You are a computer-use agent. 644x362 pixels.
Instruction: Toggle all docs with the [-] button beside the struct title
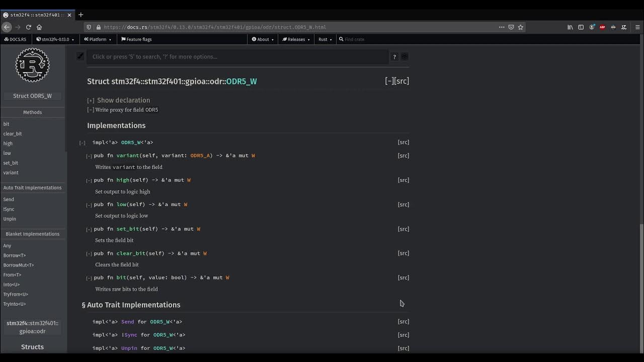click(x=389, y=81)
